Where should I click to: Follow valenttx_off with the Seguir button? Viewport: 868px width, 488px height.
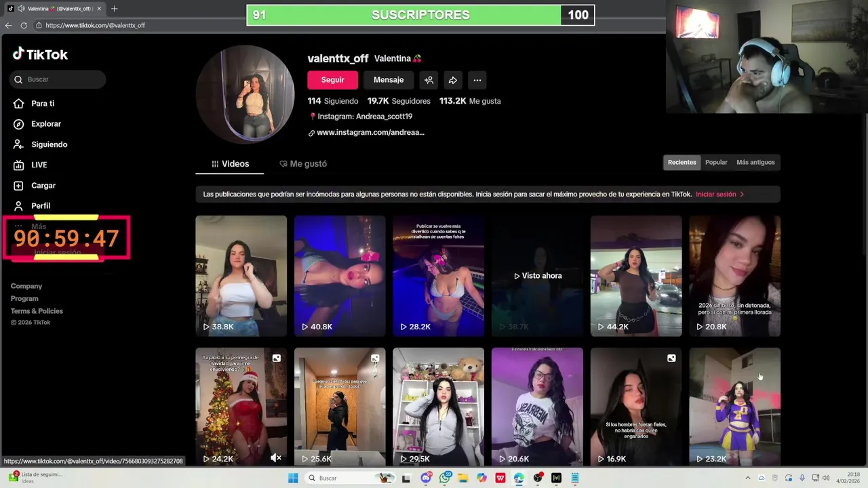pyautogui.click(x=332, y=80)
